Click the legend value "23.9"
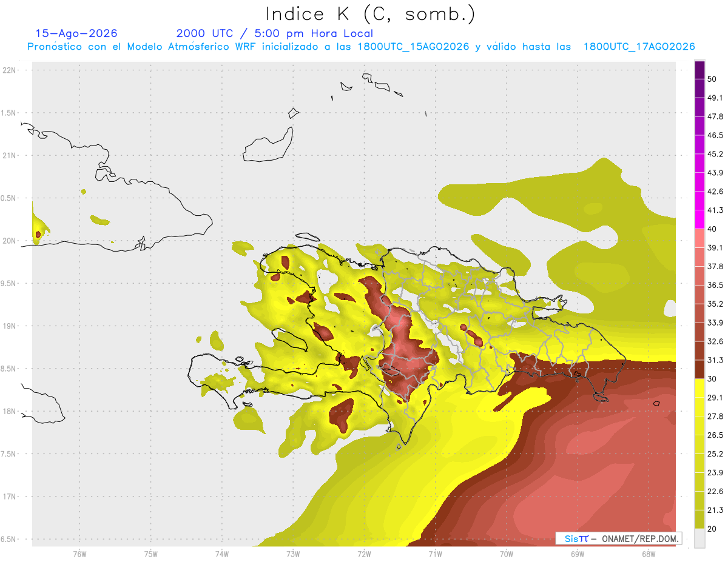728x562 pixels. 716,473
